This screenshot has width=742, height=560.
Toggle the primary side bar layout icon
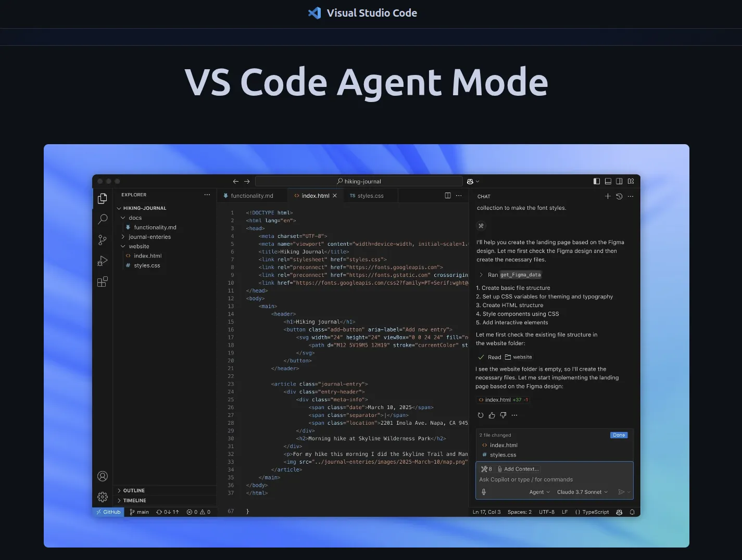597,181
